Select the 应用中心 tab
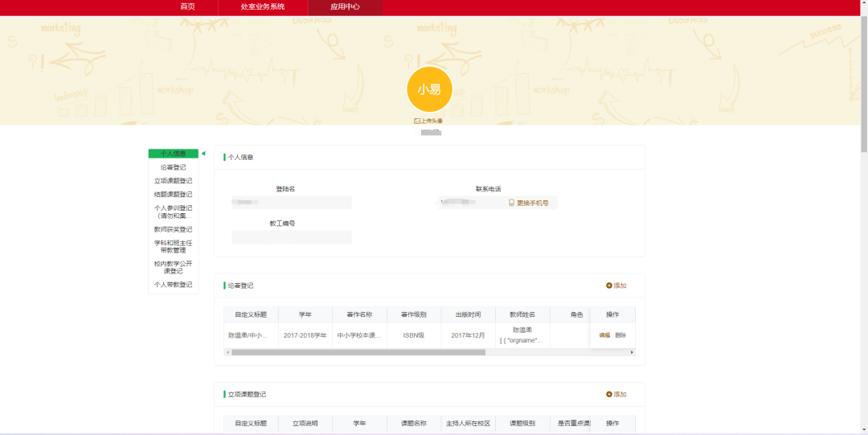Screen dimensions: 868x435 tap(345, 6)
